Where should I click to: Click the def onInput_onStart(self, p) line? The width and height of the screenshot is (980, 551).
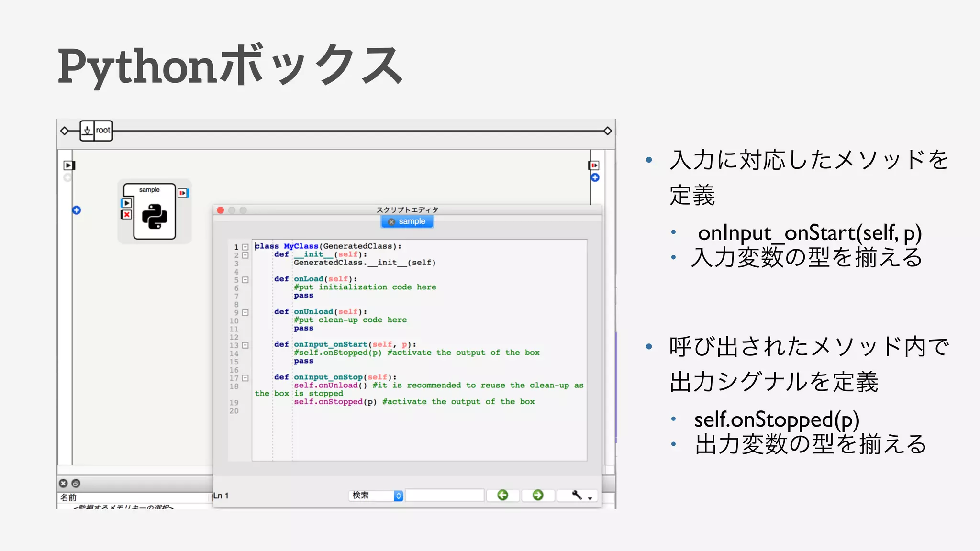pos(345,344)
